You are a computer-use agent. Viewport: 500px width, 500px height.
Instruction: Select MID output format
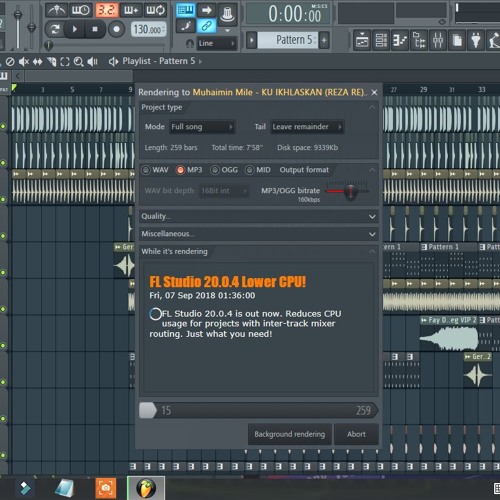click(x=250, y=170)
